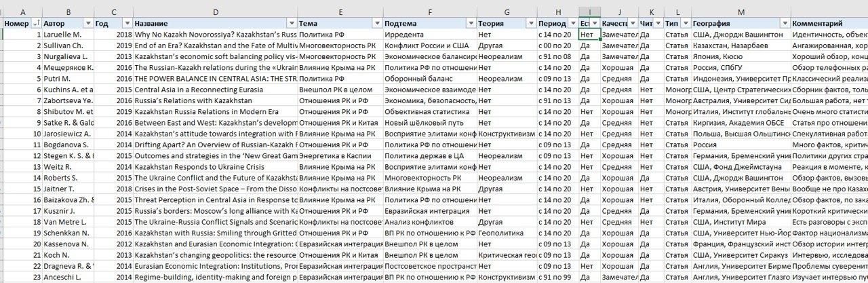
Task: Open the Год column filter dropdown
Action: 127,23
